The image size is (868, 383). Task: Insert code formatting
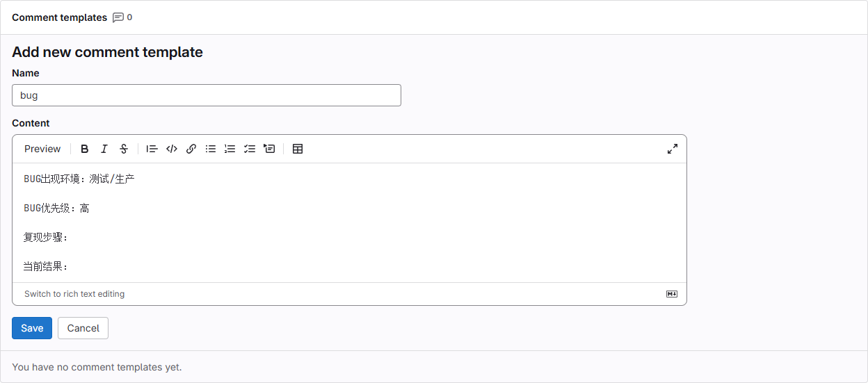click(x=172, y=149)
